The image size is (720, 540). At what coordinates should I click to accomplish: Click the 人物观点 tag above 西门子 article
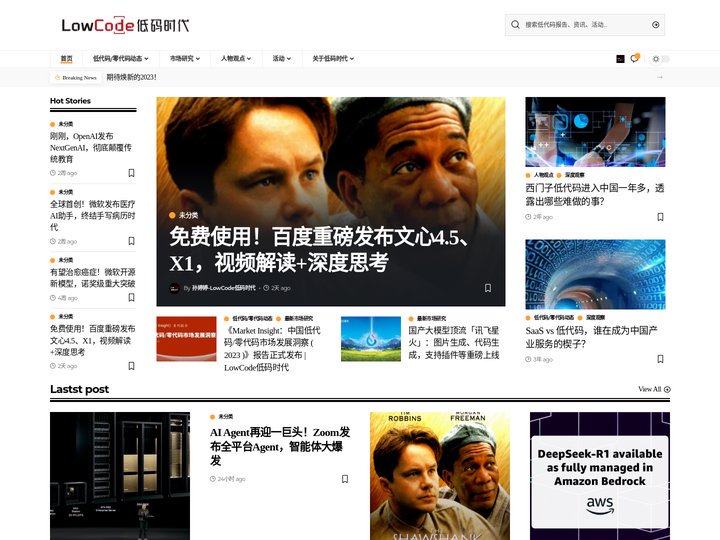coord(543,175)
